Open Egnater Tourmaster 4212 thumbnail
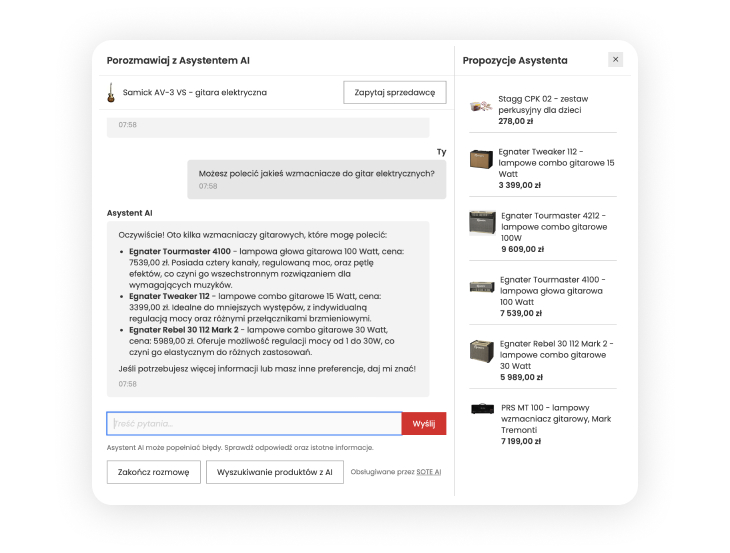This screenshot has width=730, height=553. [482, 222]
